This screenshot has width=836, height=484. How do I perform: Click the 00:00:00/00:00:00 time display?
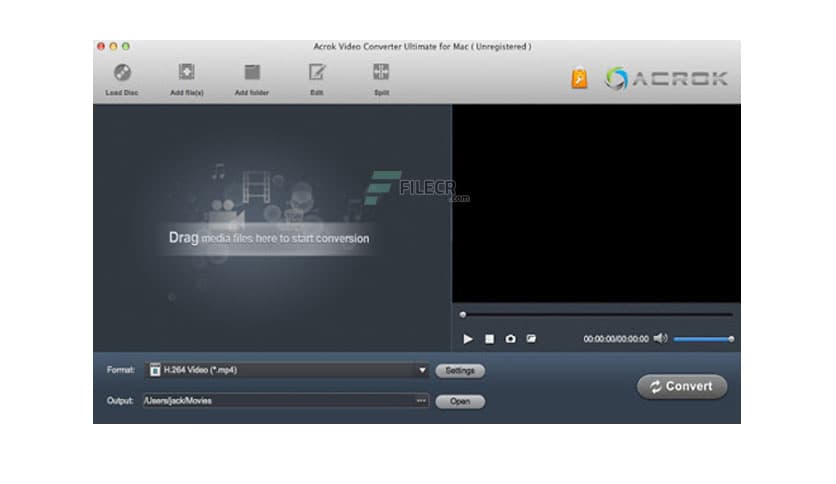click(616, 339)
